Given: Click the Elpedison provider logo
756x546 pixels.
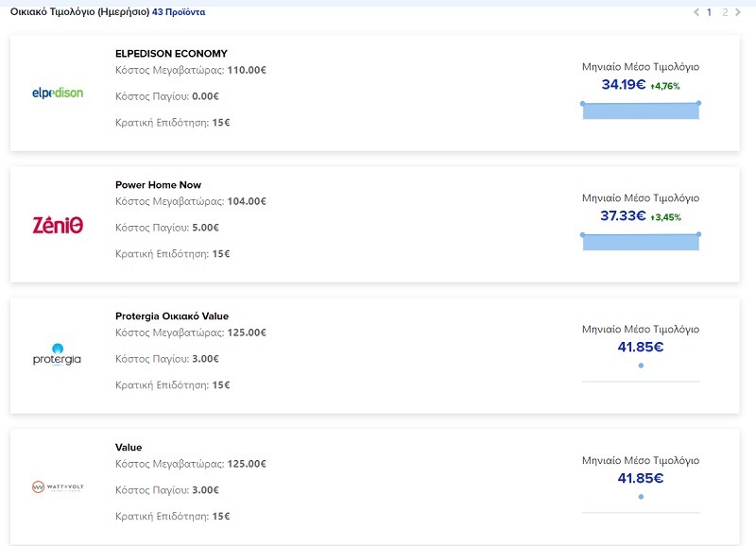Looking at the screenshot, I should coord(58,94).
